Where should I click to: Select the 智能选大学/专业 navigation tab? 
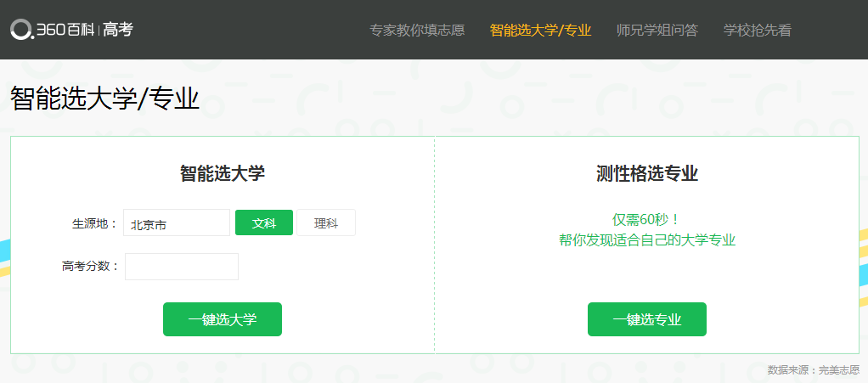point(540,31)
